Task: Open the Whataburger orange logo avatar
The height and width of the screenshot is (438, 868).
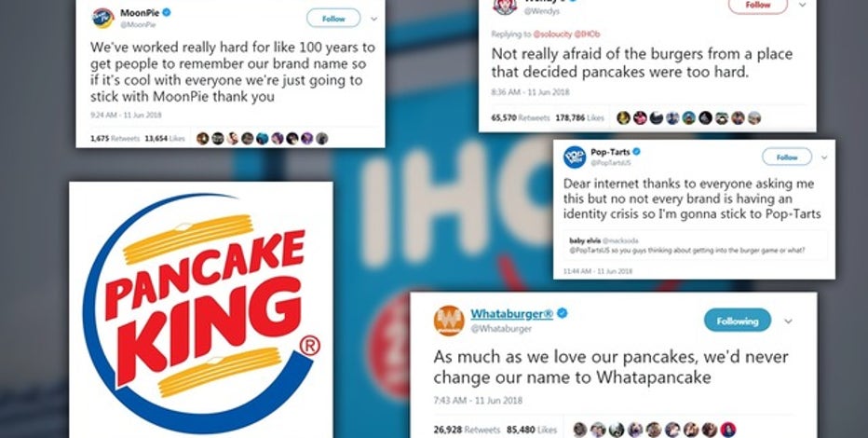Action: click(x=449, y=321)
